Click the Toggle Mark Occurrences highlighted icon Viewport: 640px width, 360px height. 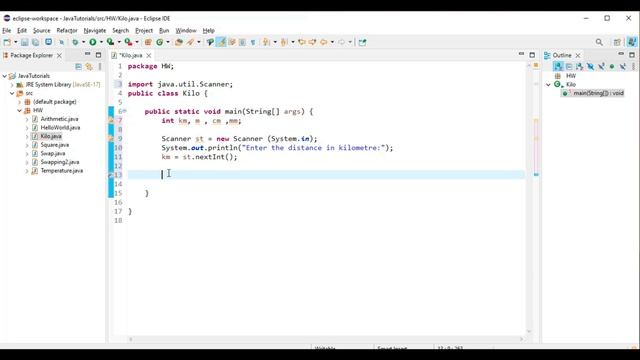[221, 42]
